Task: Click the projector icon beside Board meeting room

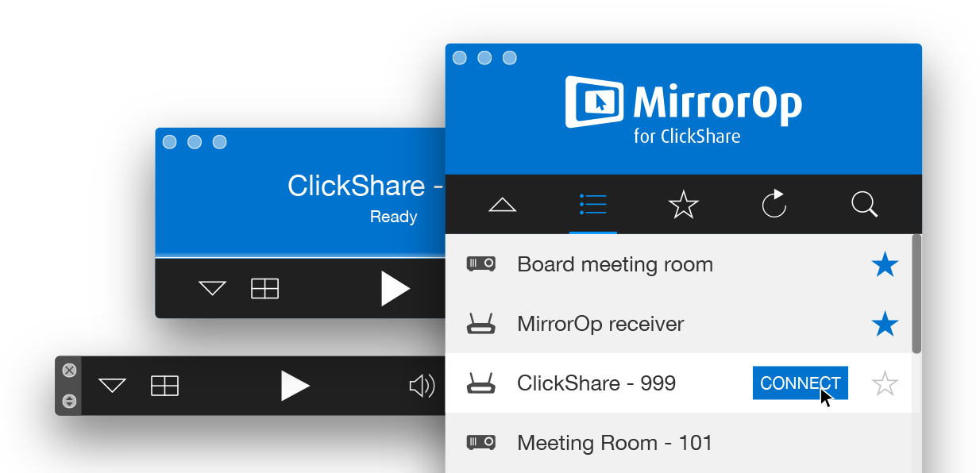Action: (x=481, y=264)
